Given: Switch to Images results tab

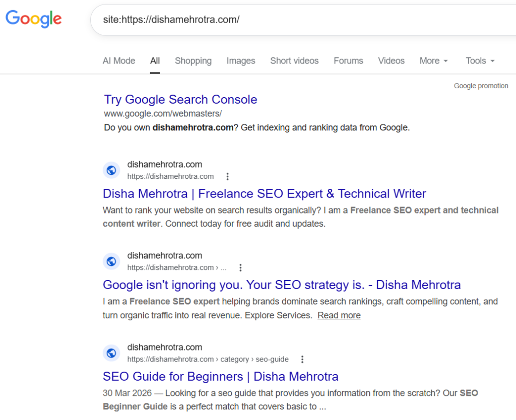Looking at the screenshot, I should [x=241, y=61].
